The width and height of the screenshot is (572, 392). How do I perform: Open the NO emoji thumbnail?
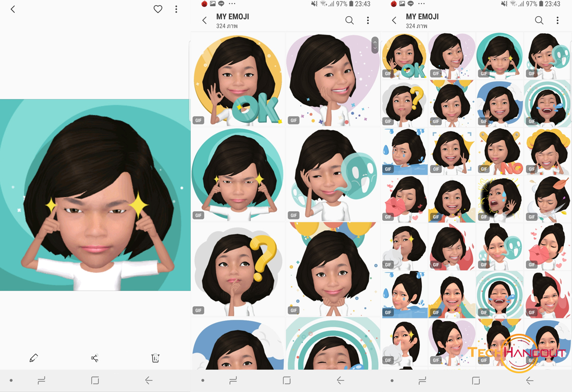pyautogui.click(x=500, y=151)
